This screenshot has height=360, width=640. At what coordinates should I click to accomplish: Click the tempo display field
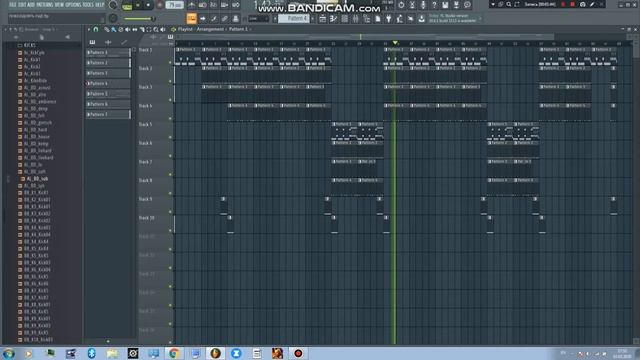(x=175, y=5)
